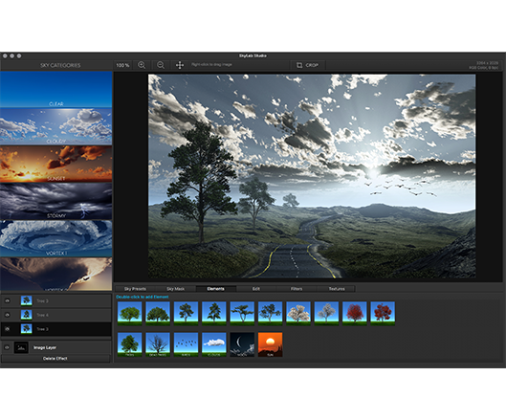The image size is (506, 420).
Task: Choose the Vortex I sky category
Action: pyautogui.click(x=56, y=238)
